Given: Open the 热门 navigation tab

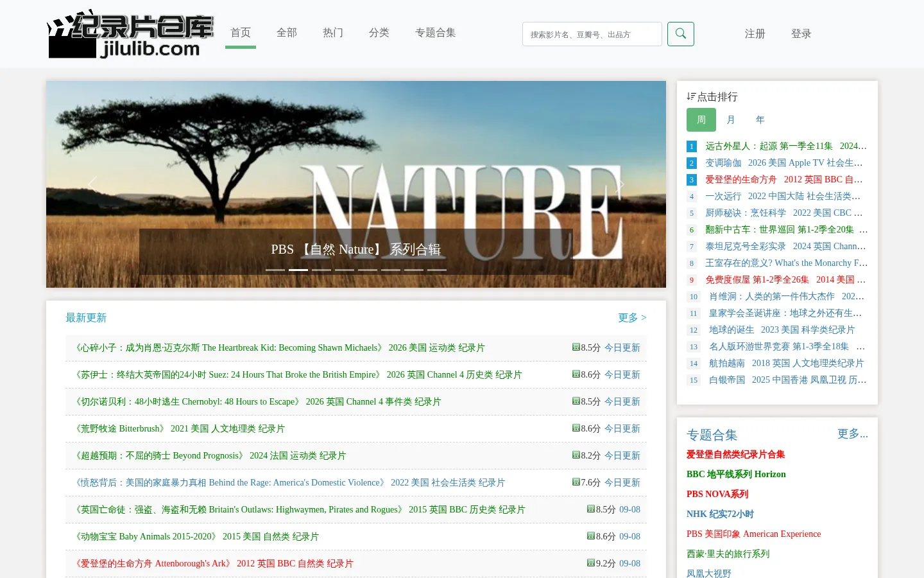Looking at the screenshot, I should [x=333, y=33].
